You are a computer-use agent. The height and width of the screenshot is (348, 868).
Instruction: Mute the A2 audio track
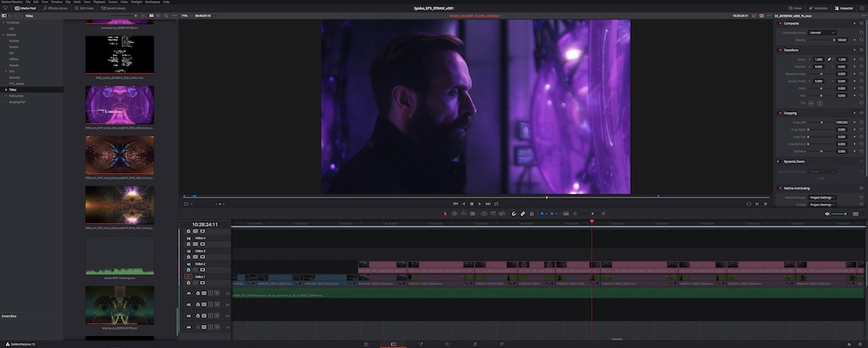point(217,305)
